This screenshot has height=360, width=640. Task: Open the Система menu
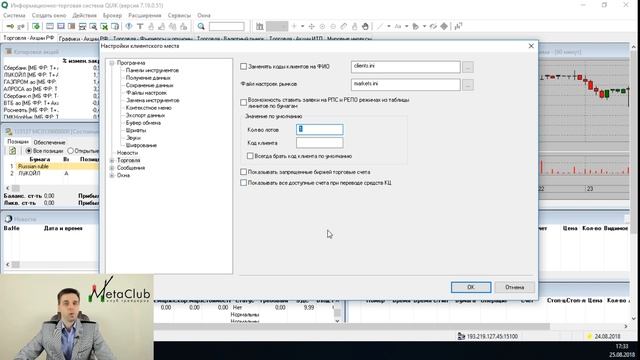point(14,16)
